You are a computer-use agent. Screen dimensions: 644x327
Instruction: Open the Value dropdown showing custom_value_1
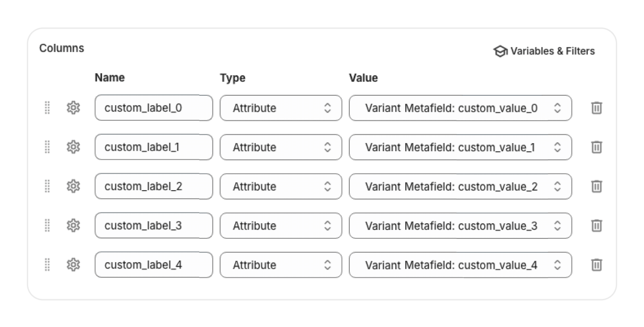pyautogui.click(x=460, y=147)
